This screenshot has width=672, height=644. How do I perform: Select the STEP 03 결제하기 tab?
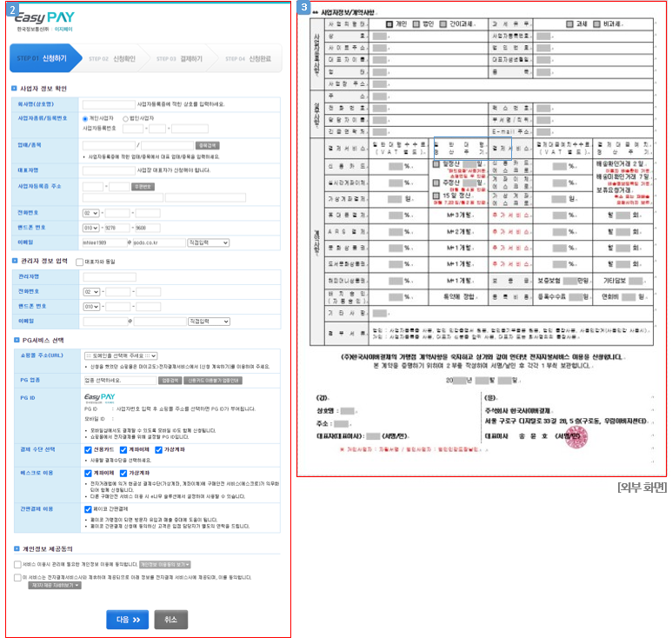pos(179,59)
